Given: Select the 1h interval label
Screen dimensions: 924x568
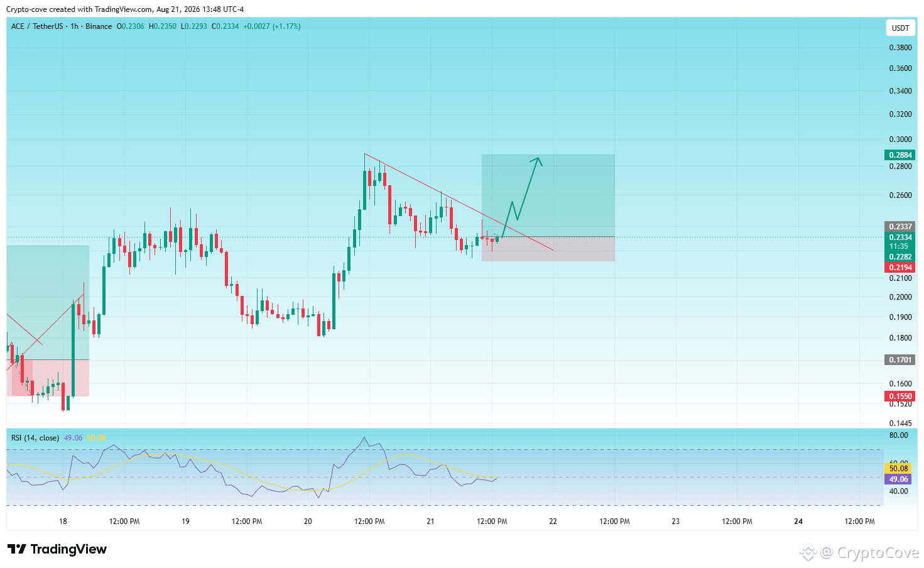Looking at the screenshot, I should pos(75,26).
